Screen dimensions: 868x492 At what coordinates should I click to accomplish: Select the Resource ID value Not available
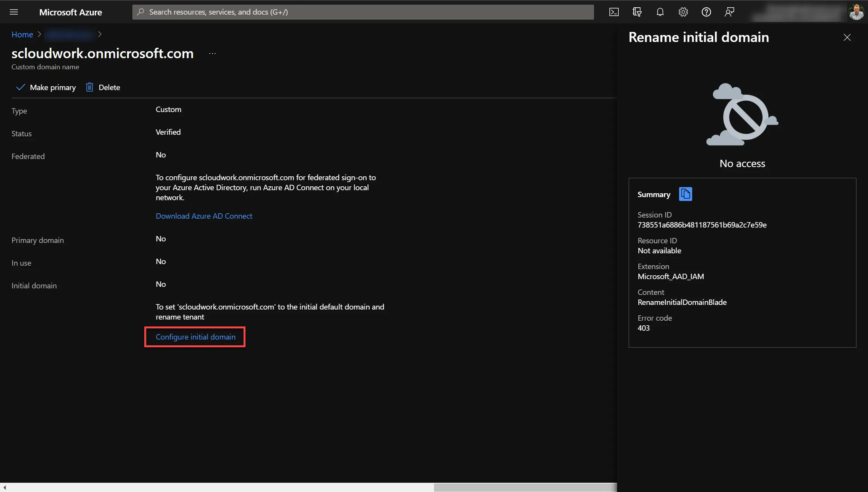(659, 251)
